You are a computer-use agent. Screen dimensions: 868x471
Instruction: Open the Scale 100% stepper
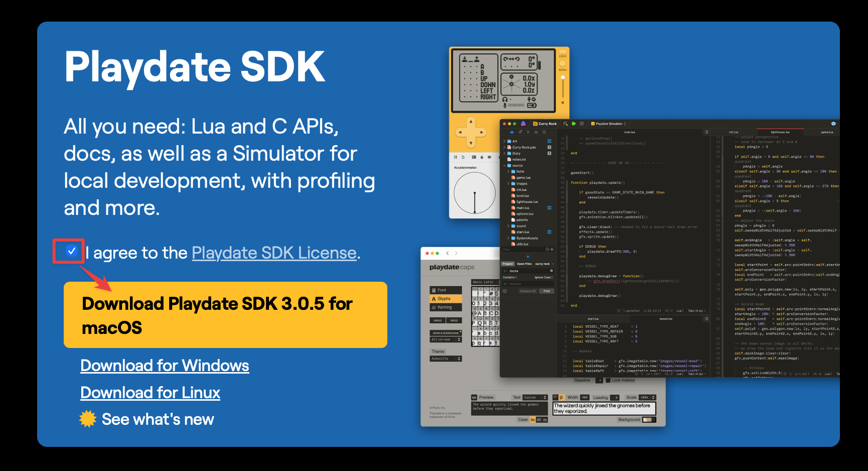647,398
